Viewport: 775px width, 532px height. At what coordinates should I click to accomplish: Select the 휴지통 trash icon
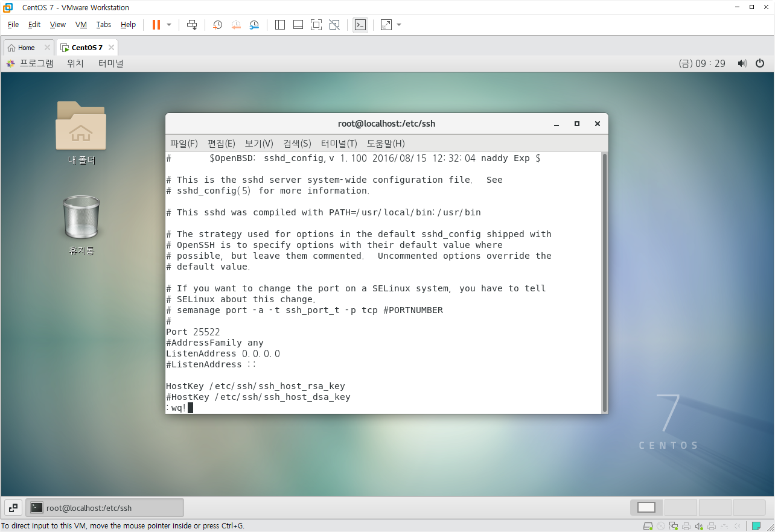[x=81, y=225]
